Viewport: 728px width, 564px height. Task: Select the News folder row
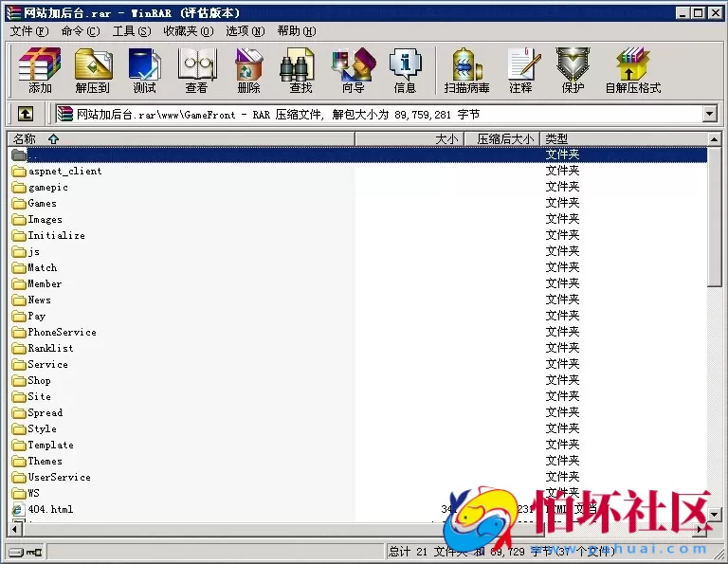click(x=357, y=300)
